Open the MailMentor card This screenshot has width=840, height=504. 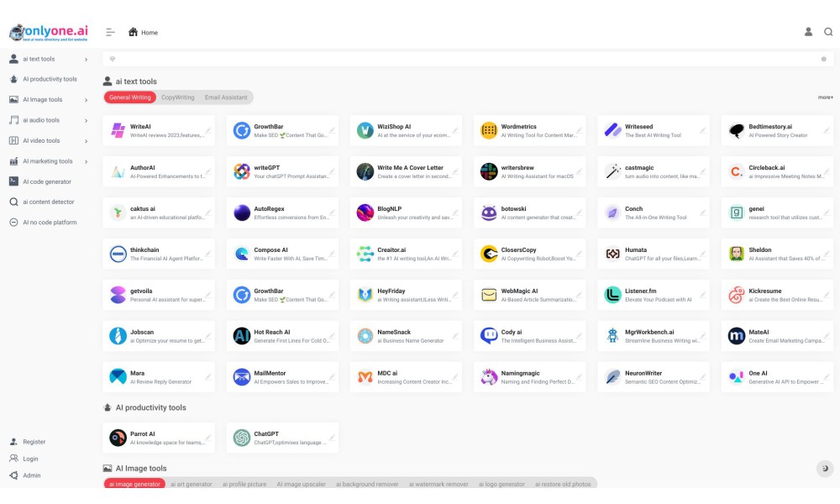point(282,377)
